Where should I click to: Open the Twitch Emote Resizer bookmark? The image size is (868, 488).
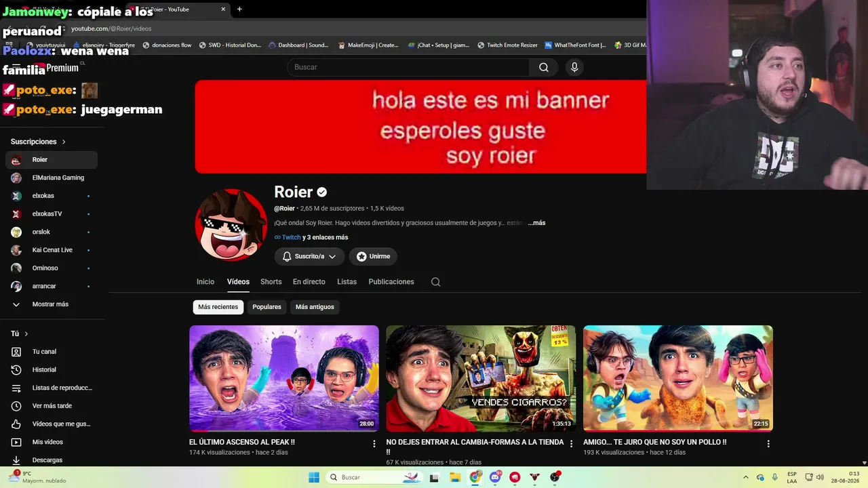(507, 45)
